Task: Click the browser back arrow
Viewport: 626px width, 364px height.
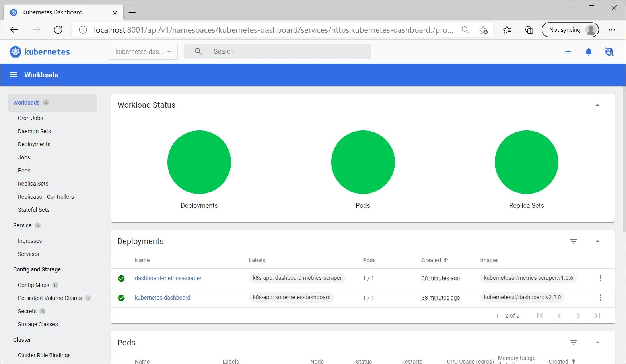Action: click(14, 30)
